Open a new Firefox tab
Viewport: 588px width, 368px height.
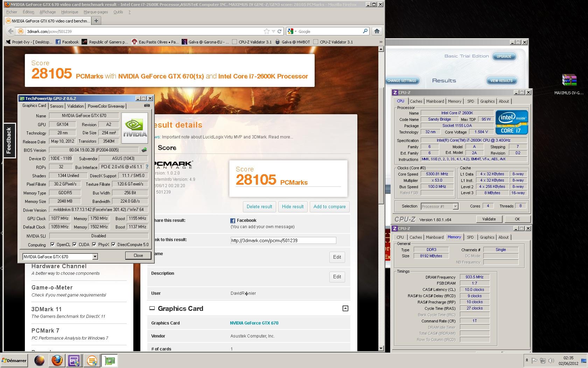[96, 21]
